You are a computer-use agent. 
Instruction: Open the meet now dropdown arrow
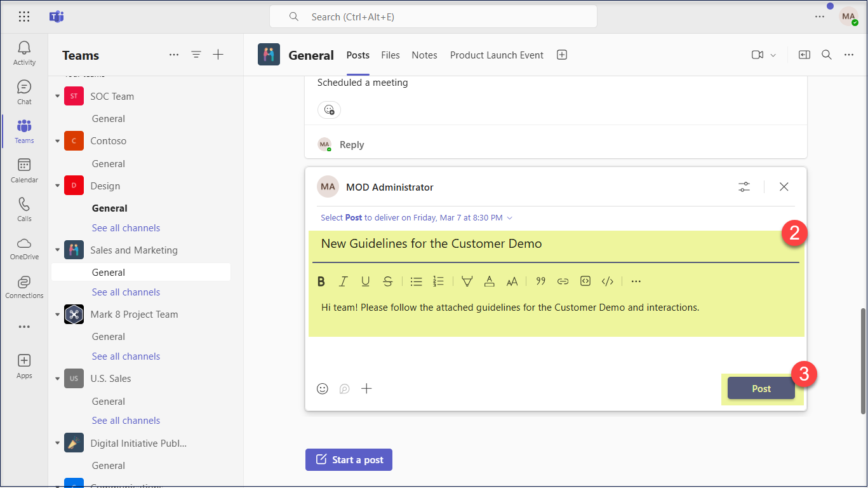773,55
